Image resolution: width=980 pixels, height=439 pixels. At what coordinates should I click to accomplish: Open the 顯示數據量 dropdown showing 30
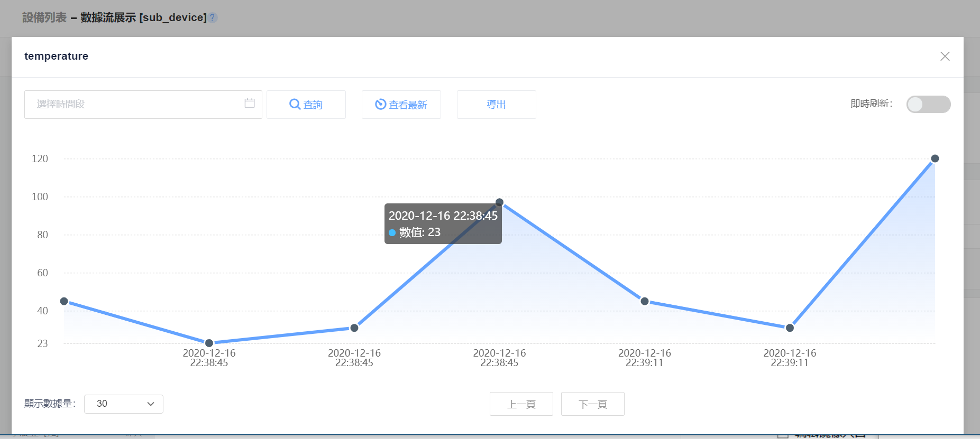pos(124,404)
